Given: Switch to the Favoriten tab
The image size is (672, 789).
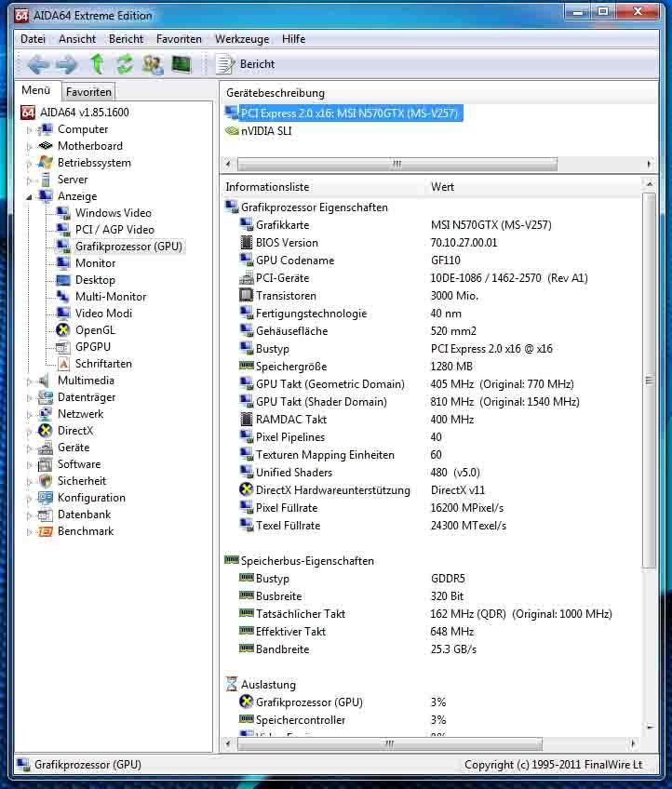Looking at the screenshot, I should tap(88, 91).
